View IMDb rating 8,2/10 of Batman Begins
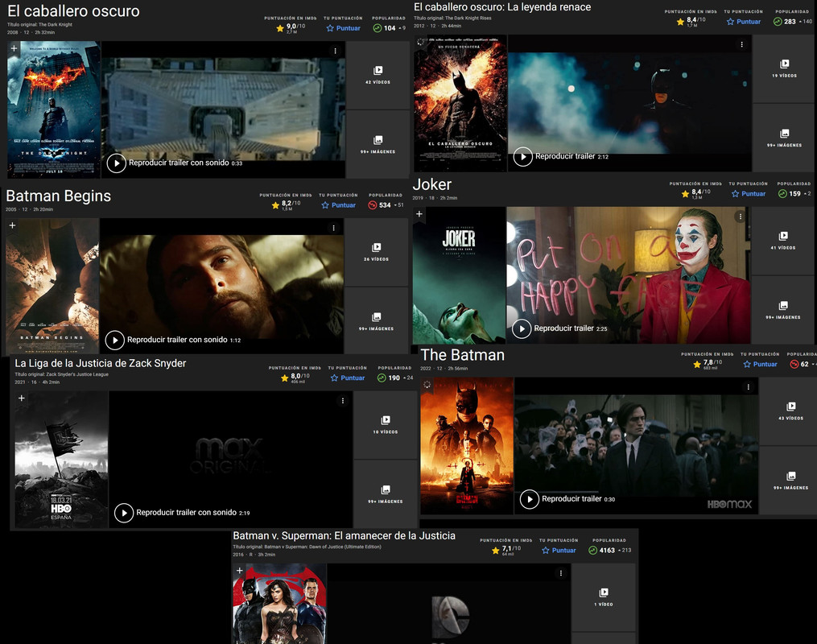This screenshot has width=817, height=644. point(286,205)
